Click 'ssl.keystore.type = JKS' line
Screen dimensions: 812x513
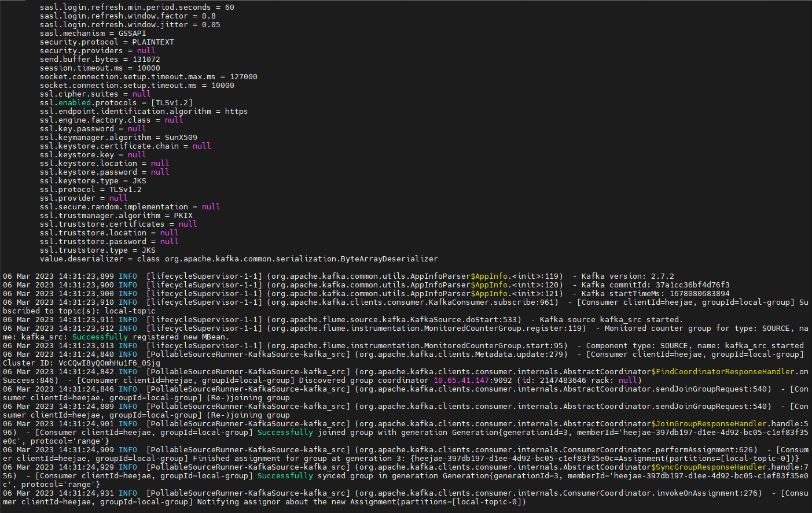coord(93,181)
